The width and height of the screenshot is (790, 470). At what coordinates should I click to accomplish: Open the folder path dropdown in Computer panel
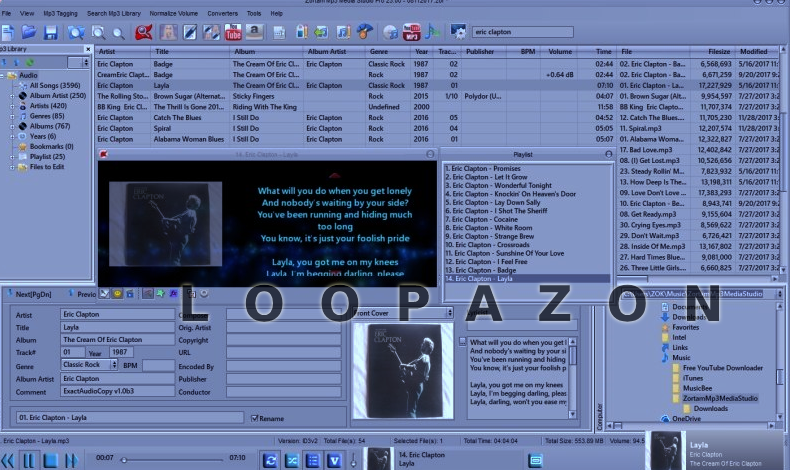click(x=779, y=294)
